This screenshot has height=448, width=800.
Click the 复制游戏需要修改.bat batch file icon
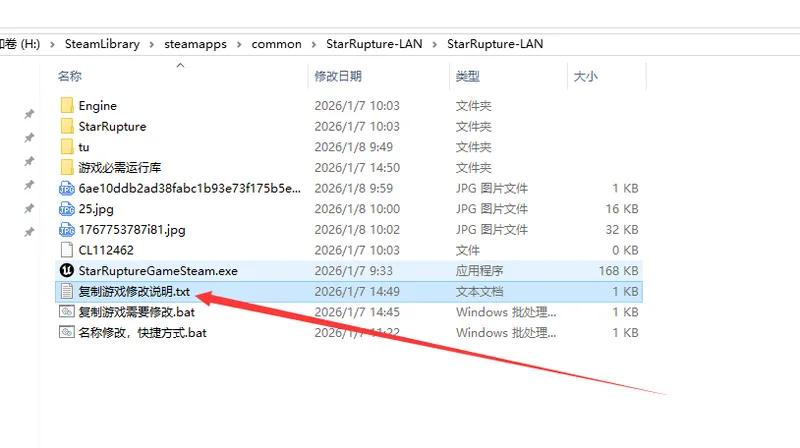click(67, 312)
